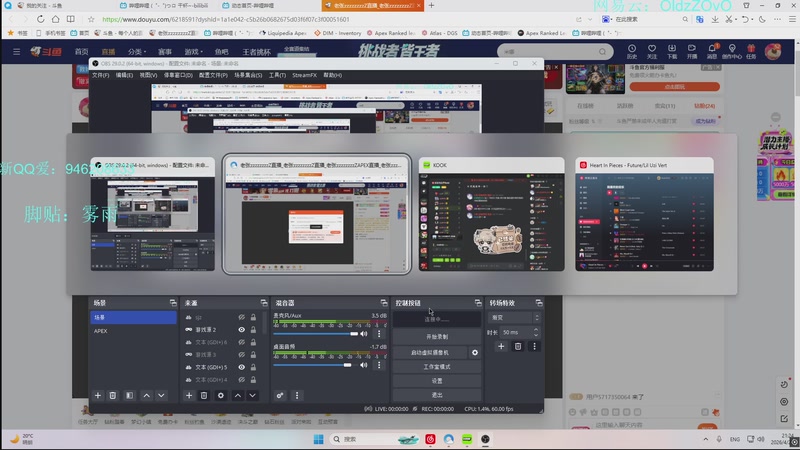Remove selected source with trash icon in sources panel

pyautogui.click(x=204, y=395)
